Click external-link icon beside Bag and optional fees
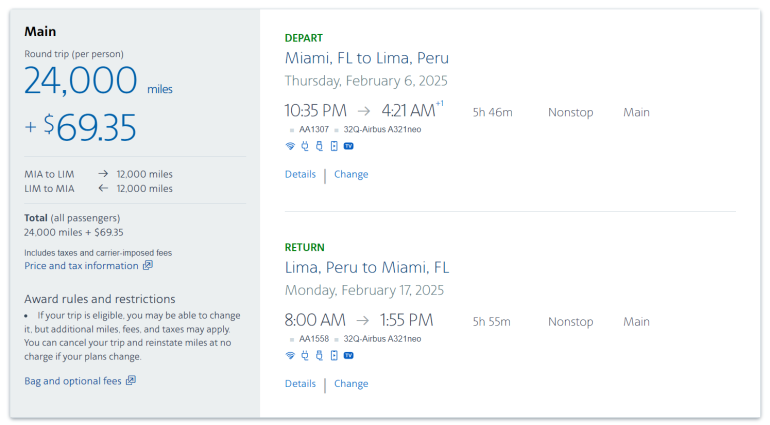Image resolution: width=770 pixels, height=425 pixels. [x=131, y=381]
